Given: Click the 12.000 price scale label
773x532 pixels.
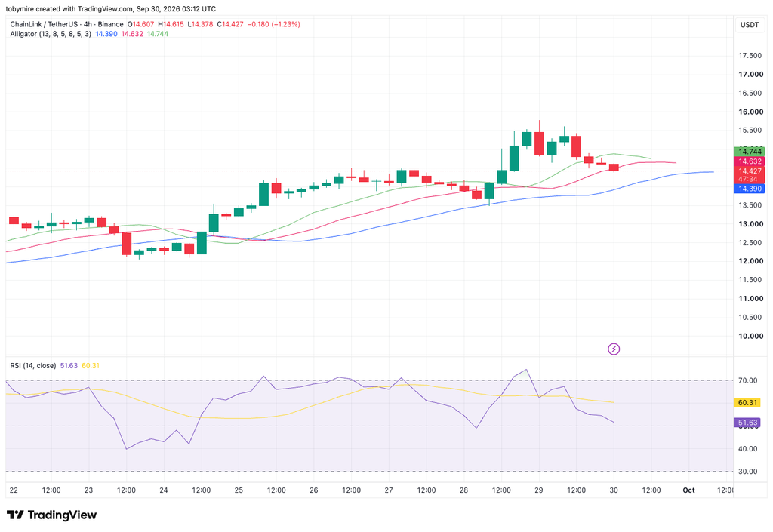Looking at the screenshot, I should pos(750,261).
